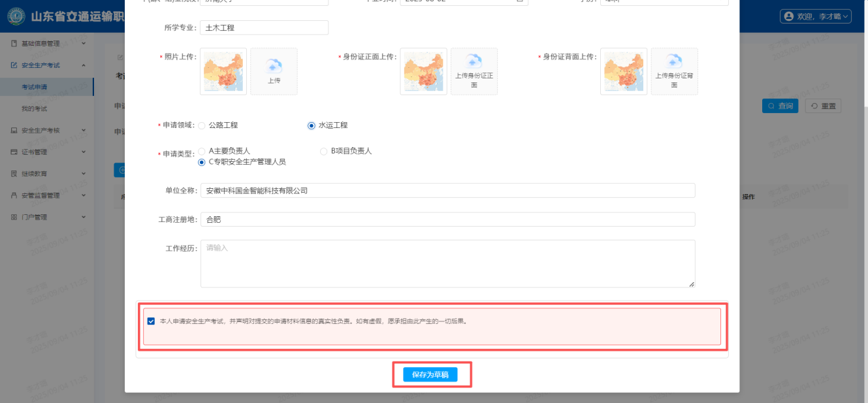Viewport: 868px width, 403px height.
Task: Click the 操作 column header
Action: 748,197
